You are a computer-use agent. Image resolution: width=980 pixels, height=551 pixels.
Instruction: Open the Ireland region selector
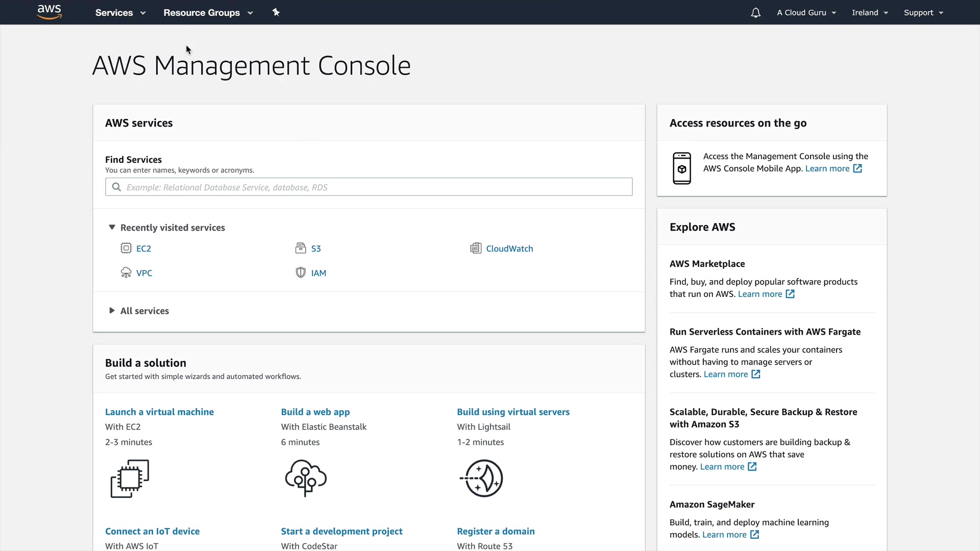click(870, 13)
